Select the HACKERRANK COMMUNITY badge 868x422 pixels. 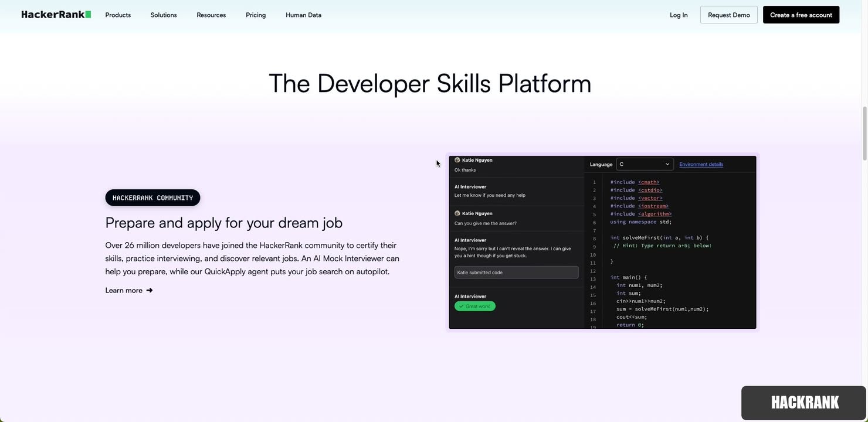click(x=152, y=198)
